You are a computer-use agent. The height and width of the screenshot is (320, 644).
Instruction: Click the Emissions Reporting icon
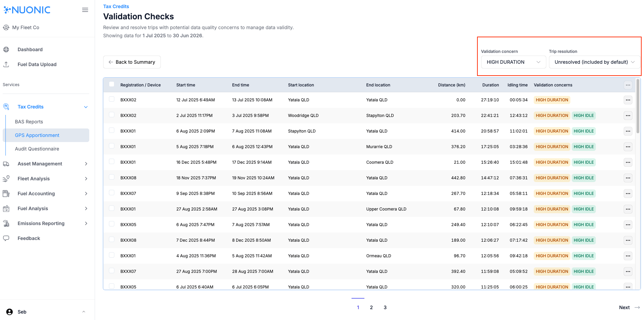tap(6, 223)
